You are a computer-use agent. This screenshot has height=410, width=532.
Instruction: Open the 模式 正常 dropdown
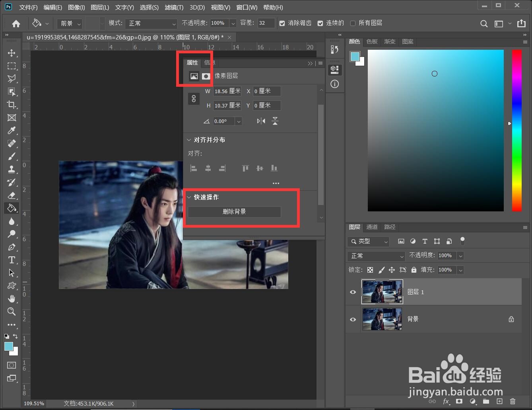pyautogui.click(x=151, y=23)
